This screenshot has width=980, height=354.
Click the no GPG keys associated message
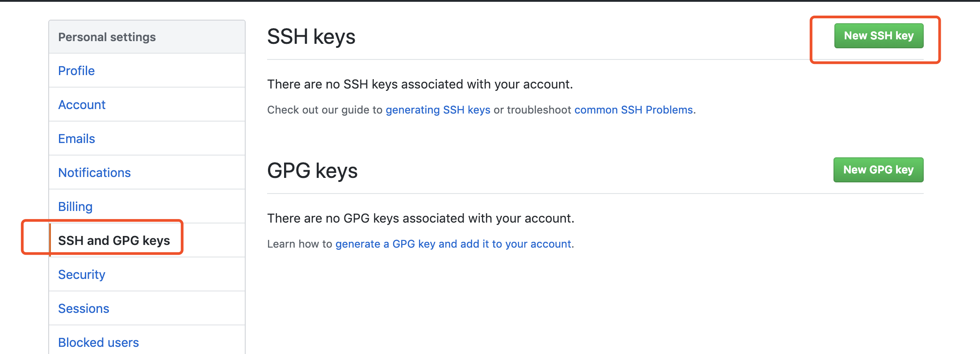pyautogui.click(x=421, y=219)
